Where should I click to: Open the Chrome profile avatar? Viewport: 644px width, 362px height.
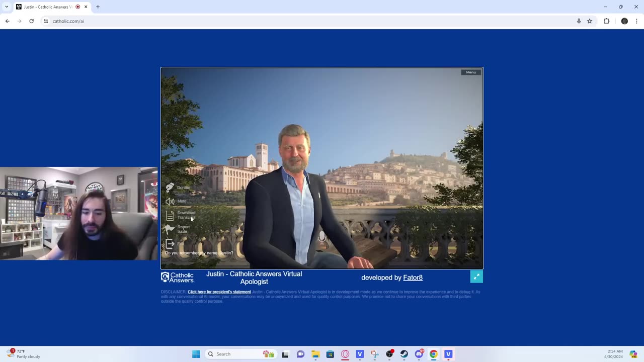coord(624,21)
